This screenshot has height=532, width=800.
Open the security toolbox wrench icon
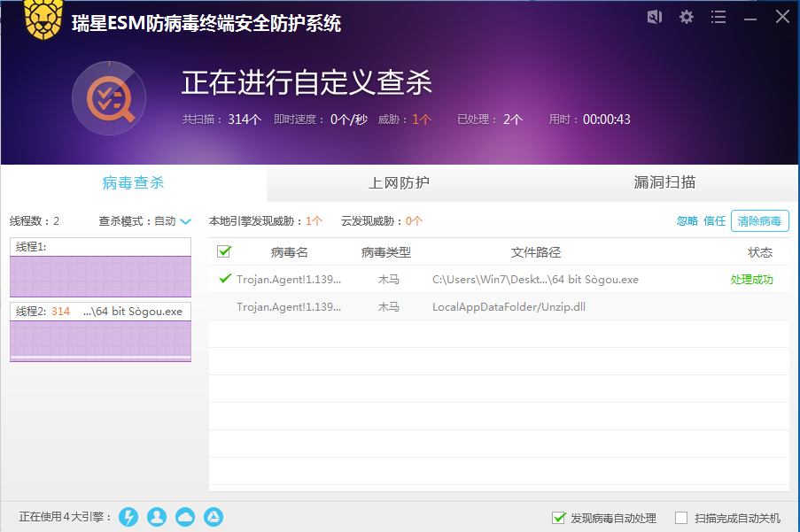coord(655,17)
